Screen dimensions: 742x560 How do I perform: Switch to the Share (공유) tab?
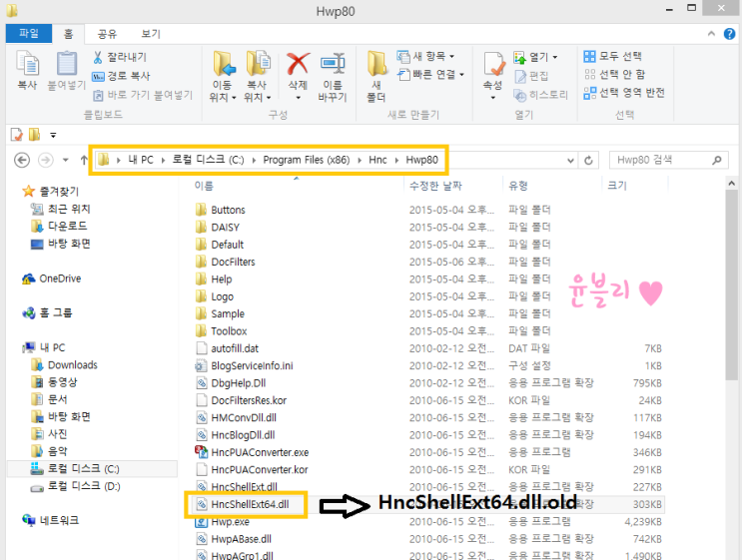(x=107, y=34)
